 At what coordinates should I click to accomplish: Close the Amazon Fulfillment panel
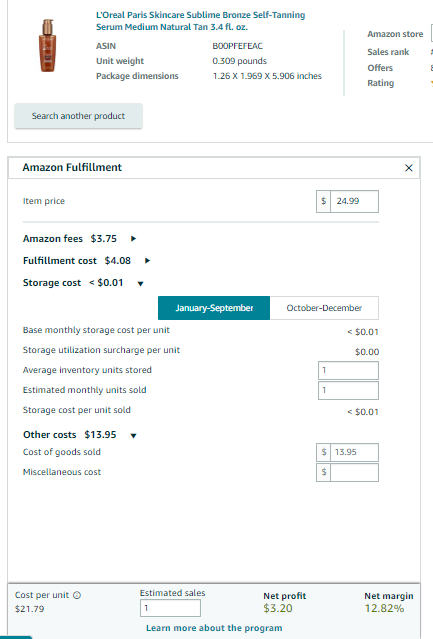(409, 168)
